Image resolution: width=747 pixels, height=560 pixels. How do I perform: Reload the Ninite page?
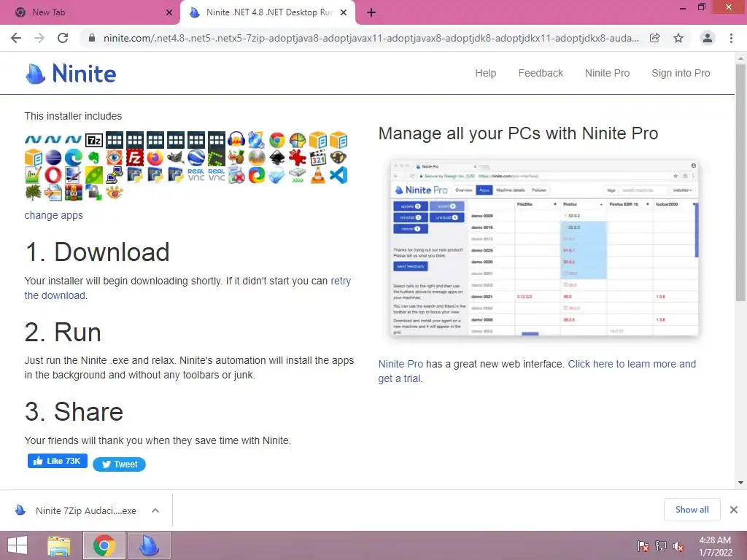click(x=63, y=38)
